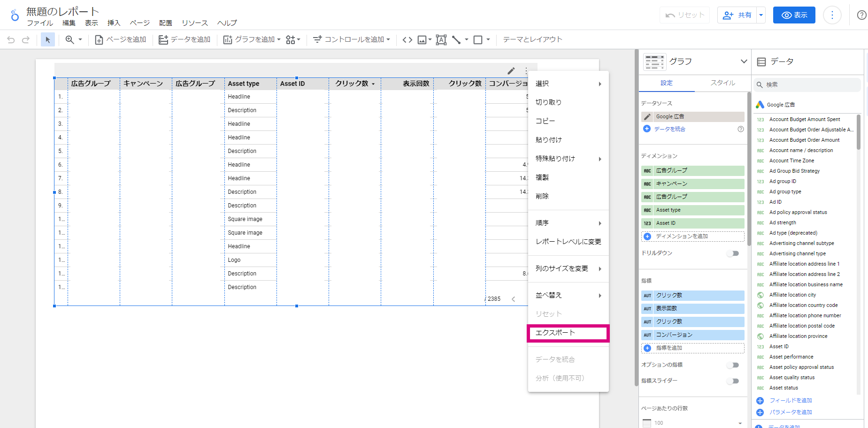This screenshot has width=868, height=428.
Task: Choose 削除 in the context menu
Action: tap(568, 196)
